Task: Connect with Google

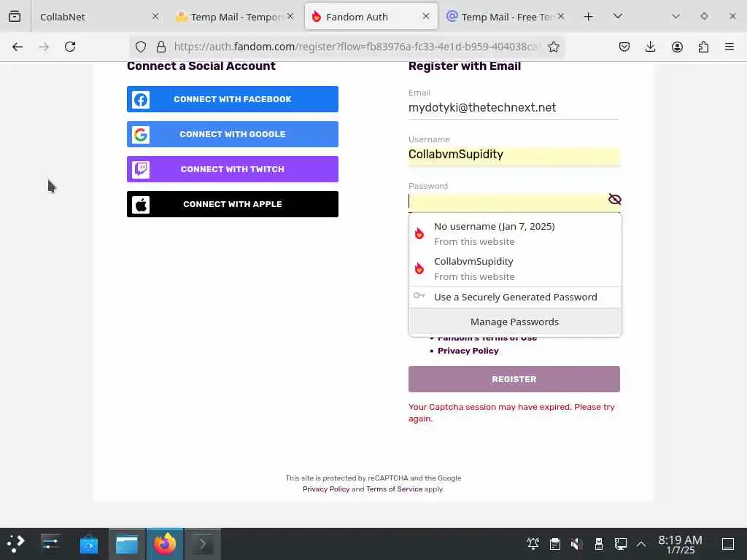Action: pyautogui.click(x=233, y=134)
